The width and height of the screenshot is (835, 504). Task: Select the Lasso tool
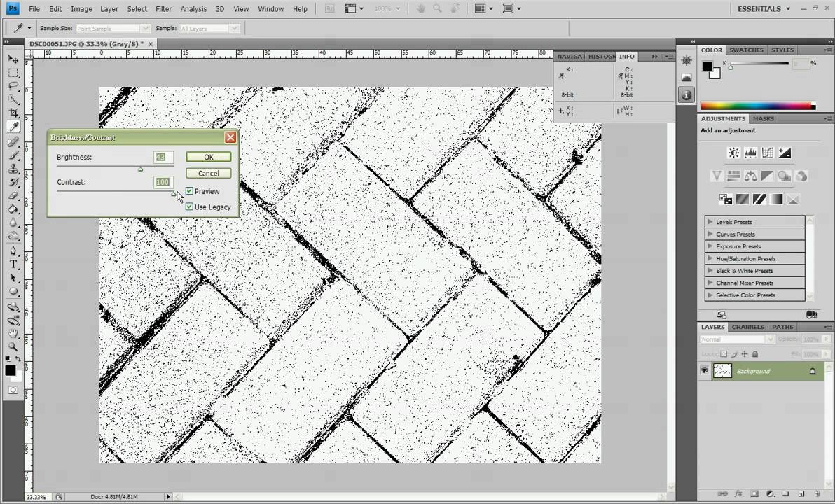coord(13,86)
